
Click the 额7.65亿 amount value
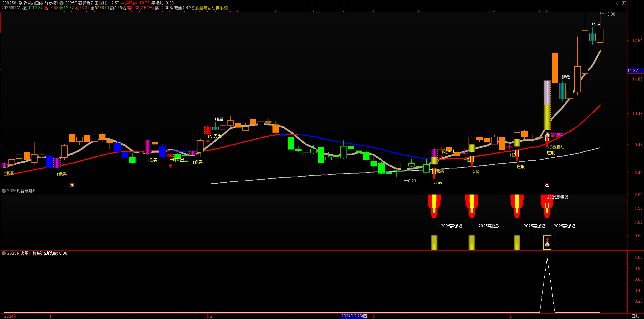point(118,8)
